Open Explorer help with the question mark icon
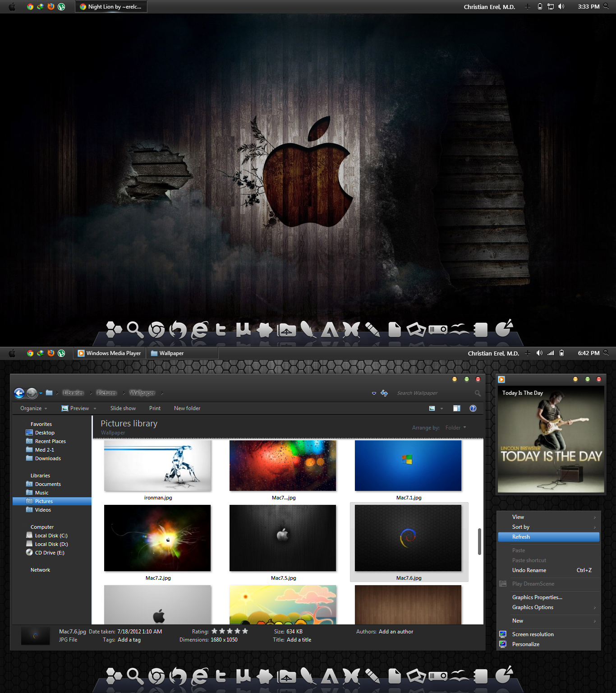The width and height of the screenshot is (616, 693). click(473, 408)
